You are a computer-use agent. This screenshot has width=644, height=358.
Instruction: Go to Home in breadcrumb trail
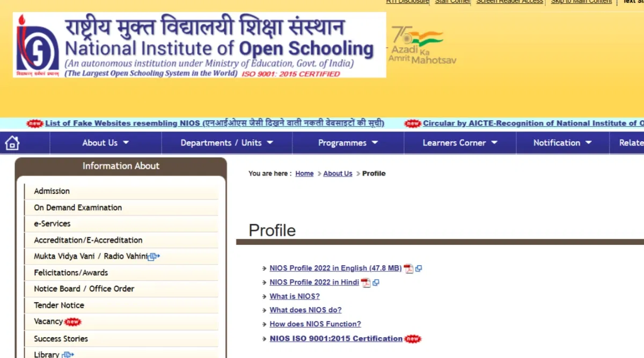click(304, 173)
